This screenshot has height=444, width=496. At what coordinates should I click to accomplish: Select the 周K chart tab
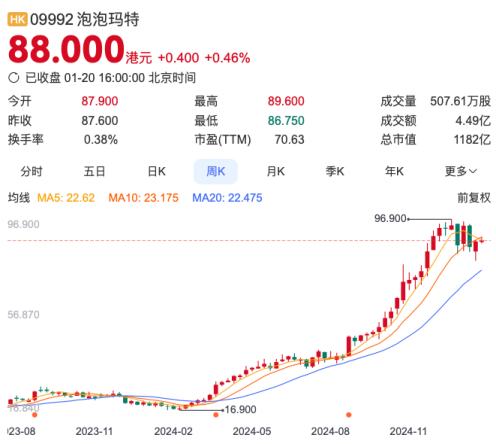(x=216, y=171)
